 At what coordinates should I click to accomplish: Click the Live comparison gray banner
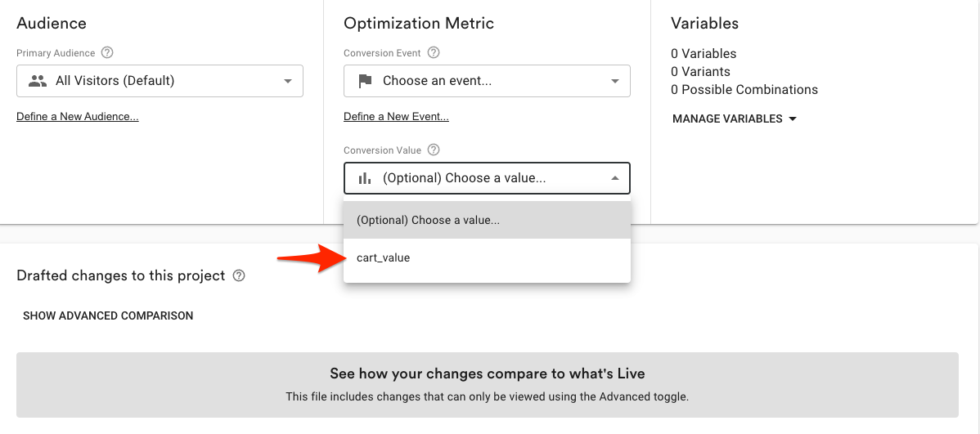(488, 385)
